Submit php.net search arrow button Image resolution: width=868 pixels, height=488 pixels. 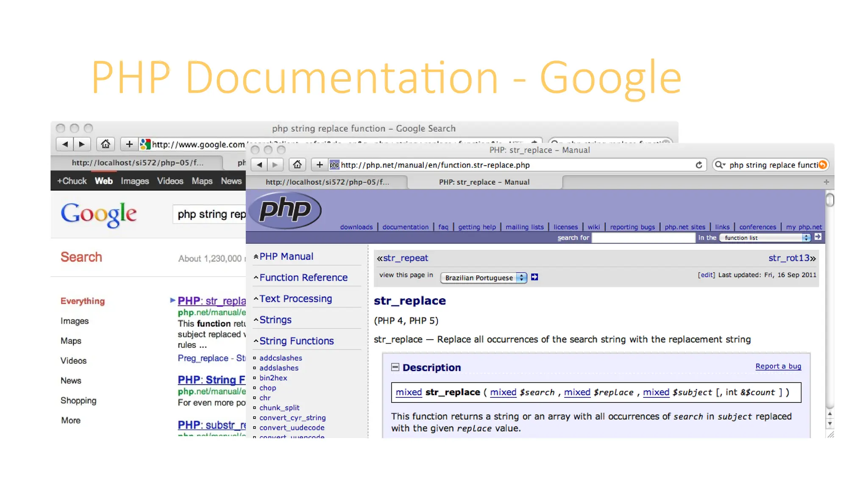[818, 237]
